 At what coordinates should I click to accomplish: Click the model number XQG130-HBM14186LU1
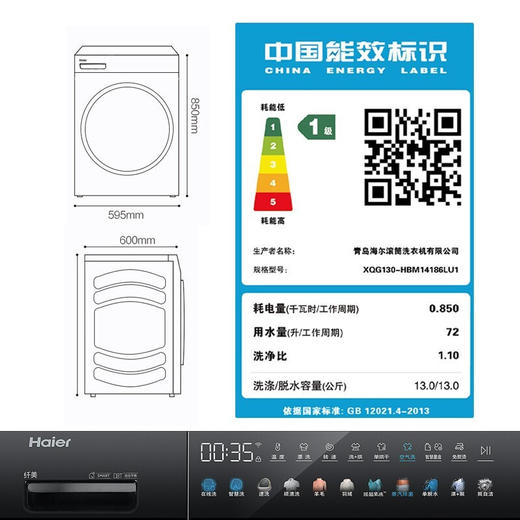[x=411, y=269]
